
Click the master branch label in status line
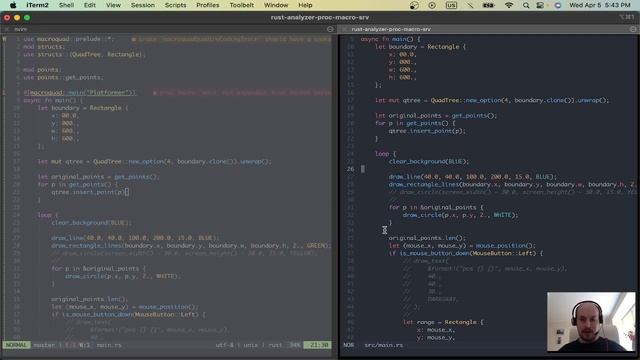tap(44, 345)
